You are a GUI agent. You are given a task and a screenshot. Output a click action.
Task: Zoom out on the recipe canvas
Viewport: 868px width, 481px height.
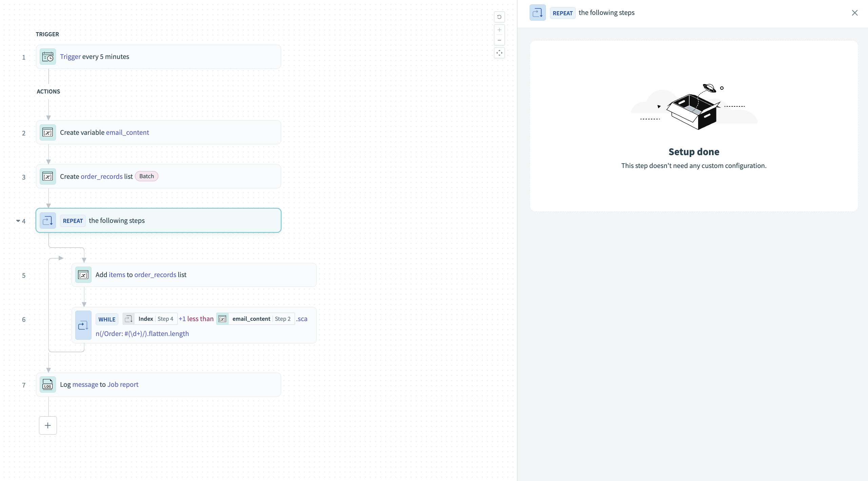[x=499, y=40]
